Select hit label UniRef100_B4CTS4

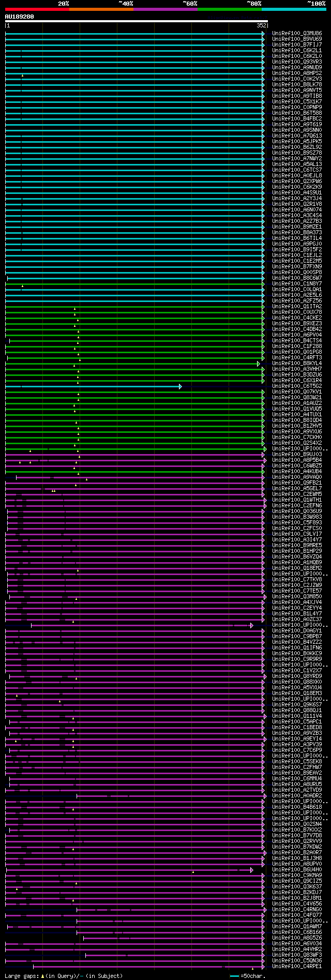click(297, 340)
